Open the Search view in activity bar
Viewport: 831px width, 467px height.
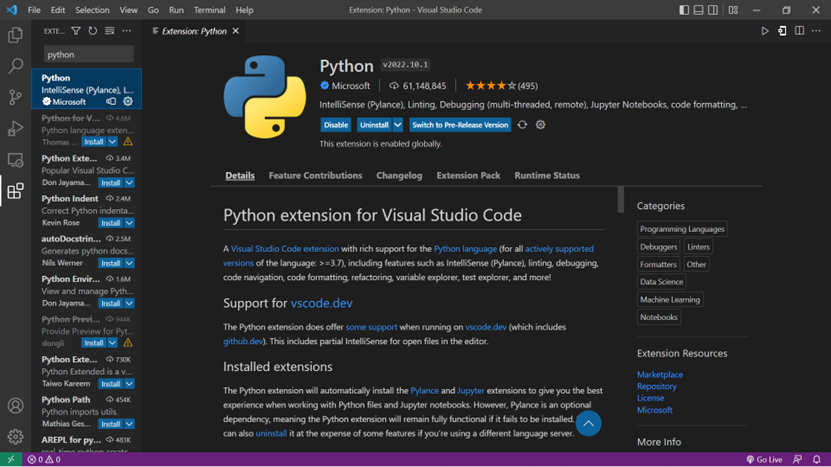pos(15,66)
